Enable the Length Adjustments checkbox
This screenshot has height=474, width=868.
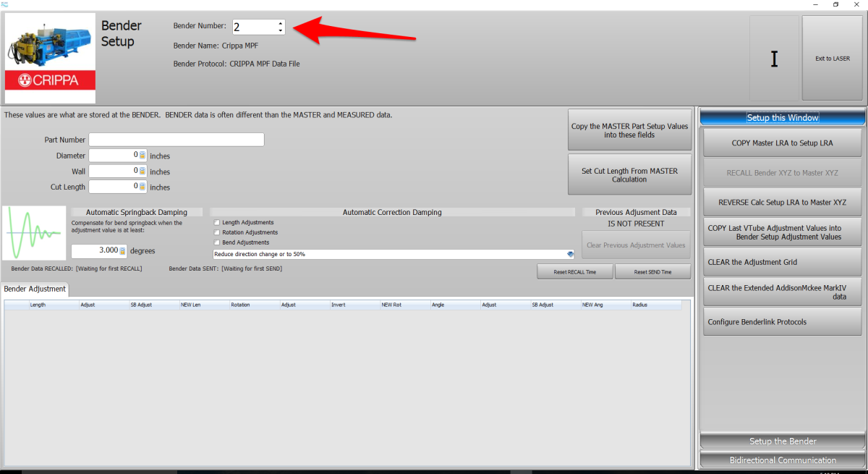point(217,222)
